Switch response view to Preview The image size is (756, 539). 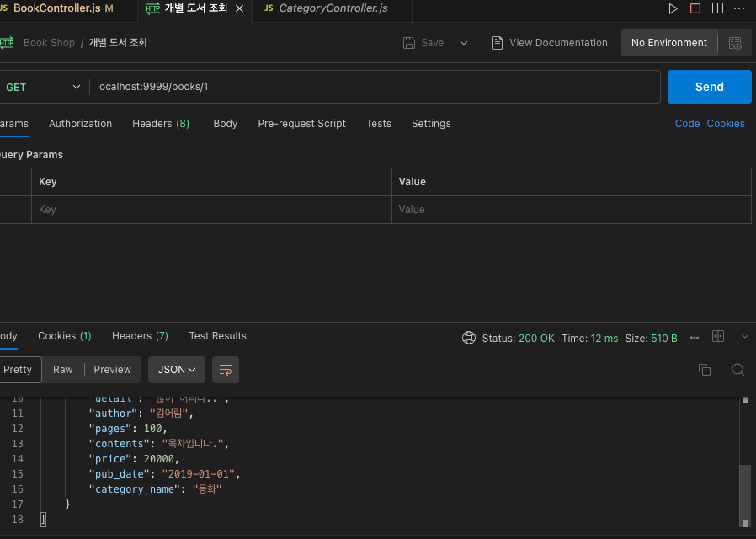point(112,370)
